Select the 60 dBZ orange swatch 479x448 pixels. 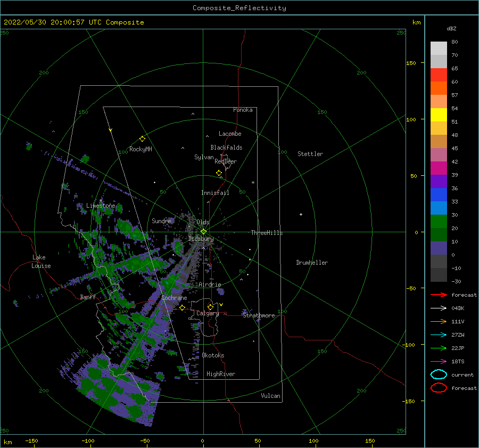(x=439, y=88)
